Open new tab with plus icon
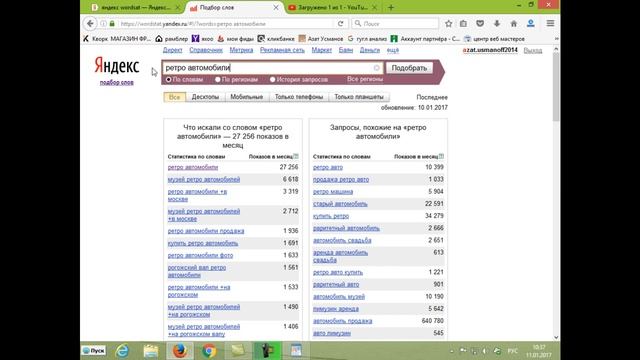 click(x=391, y=7)
